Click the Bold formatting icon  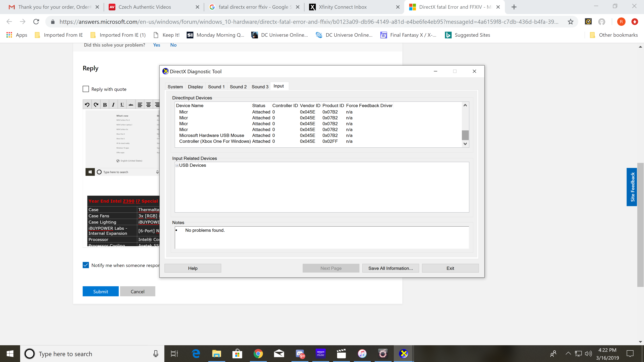[105, 105]
